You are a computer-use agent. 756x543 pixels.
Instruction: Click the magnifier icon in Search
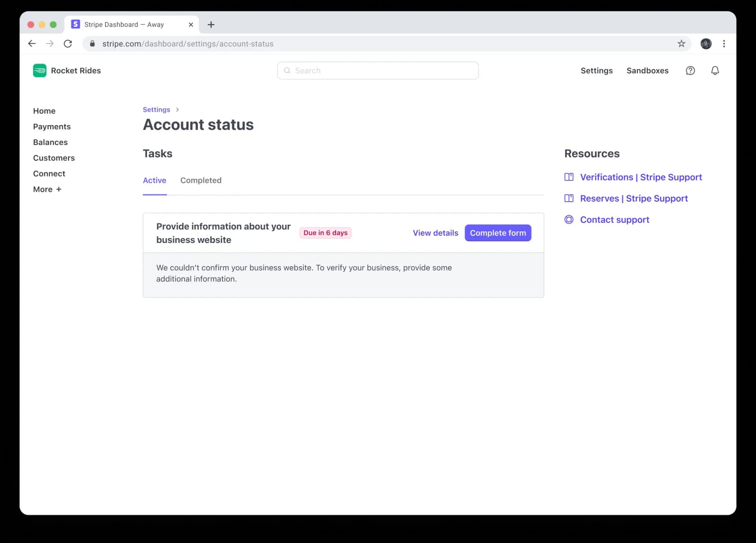[287, 70]
